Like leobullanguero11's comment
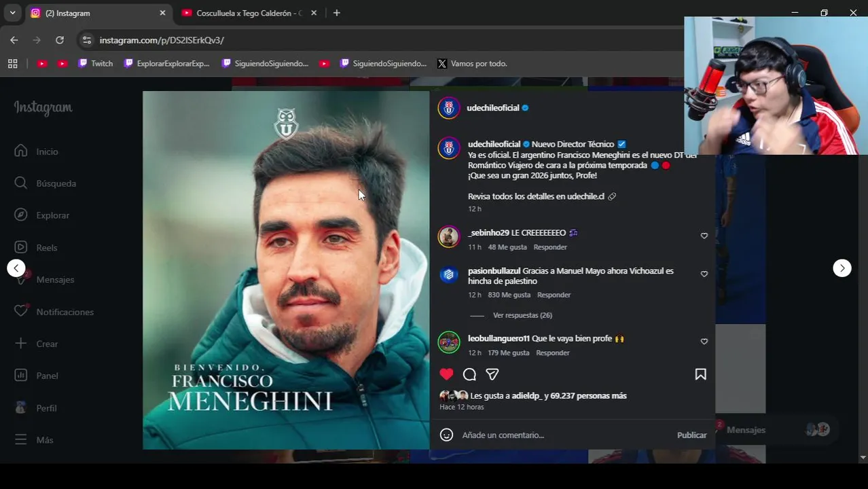 [704, 342]
